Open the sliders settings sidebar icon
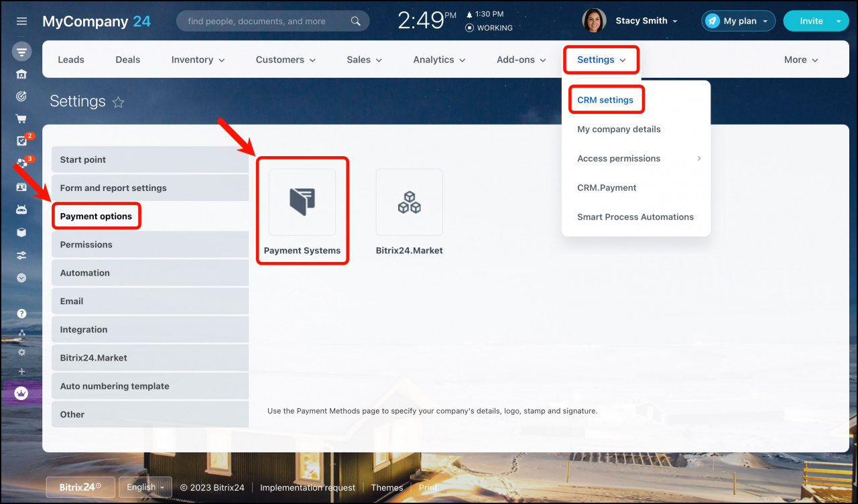Viewport: 858px width, 504px height. pyautogui.click(x=21, y=255)
